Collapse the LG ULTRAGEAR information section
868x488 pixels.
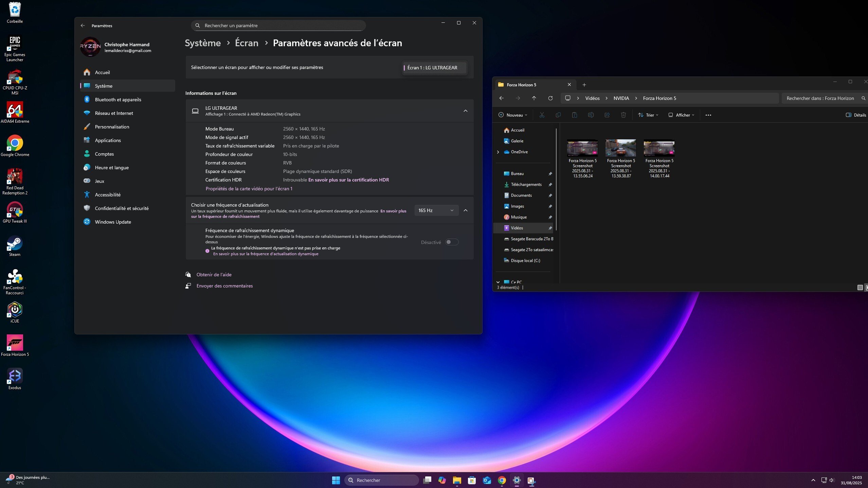[466, 111]
